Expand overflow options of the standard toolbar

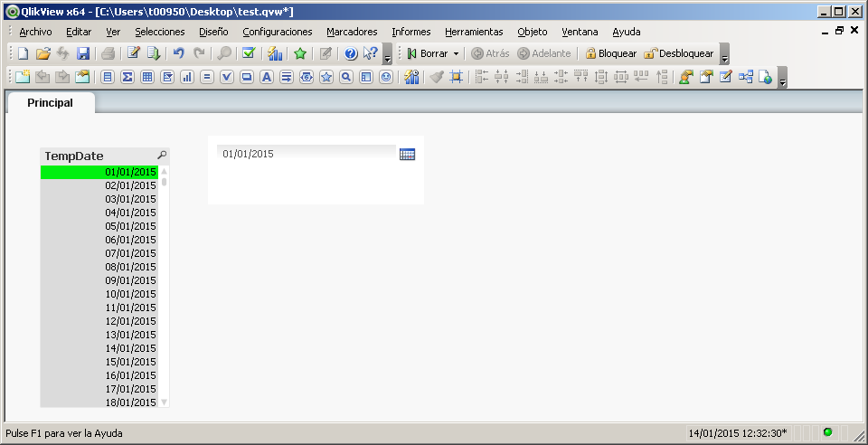point(388,53)
